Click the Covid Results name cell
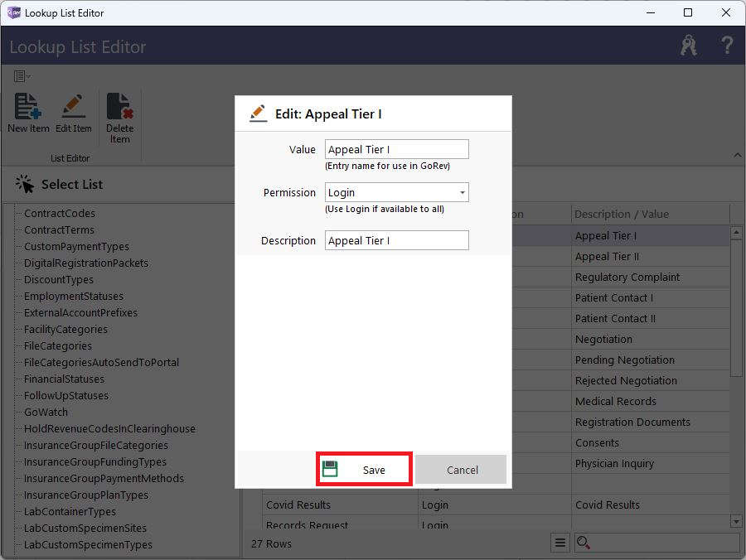 340,504
